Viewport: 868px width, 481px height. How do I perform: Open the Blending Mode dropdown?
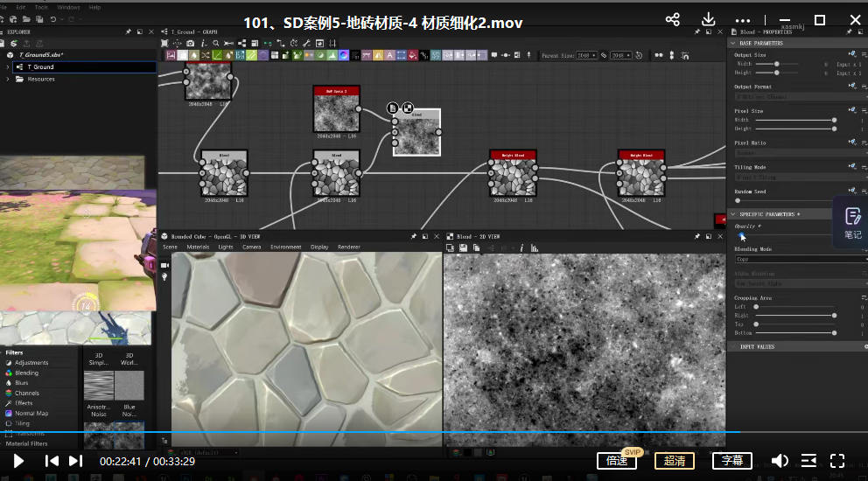click(x=798, y=260)
